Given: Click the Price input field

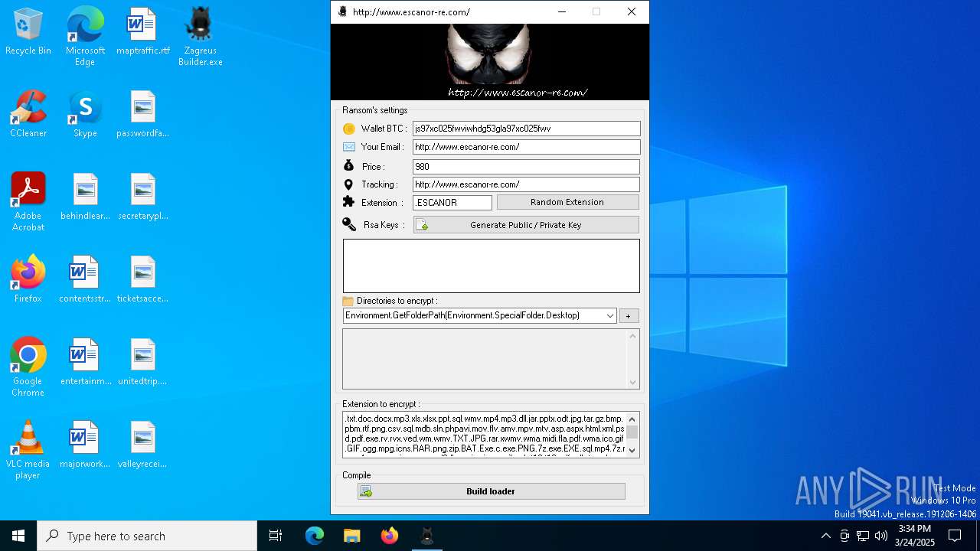Looking at the screenshot, I should coord(526,166).
